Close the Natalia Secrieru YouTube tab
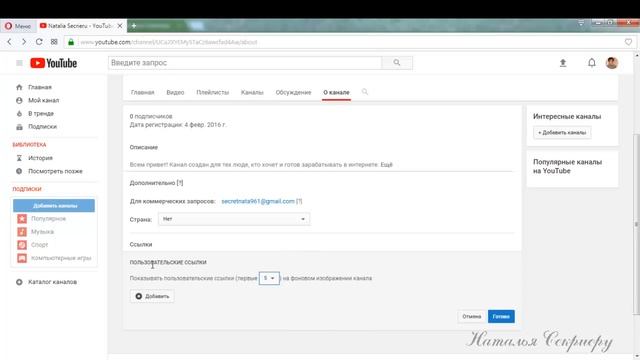Image resolution: width=640 pixels, height=360 pixels. [x=120, y=26]
